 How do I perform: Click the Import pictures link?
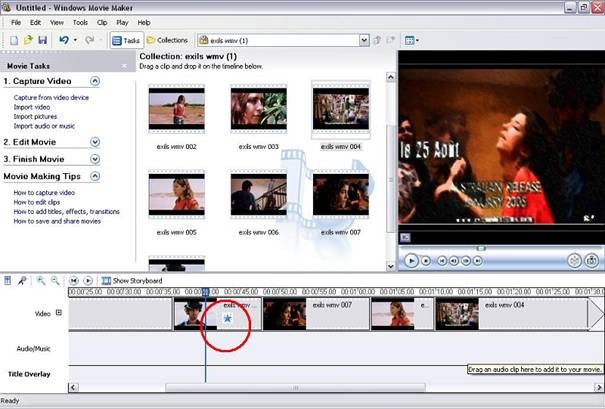pyautogui.click(x=35, y=117)
